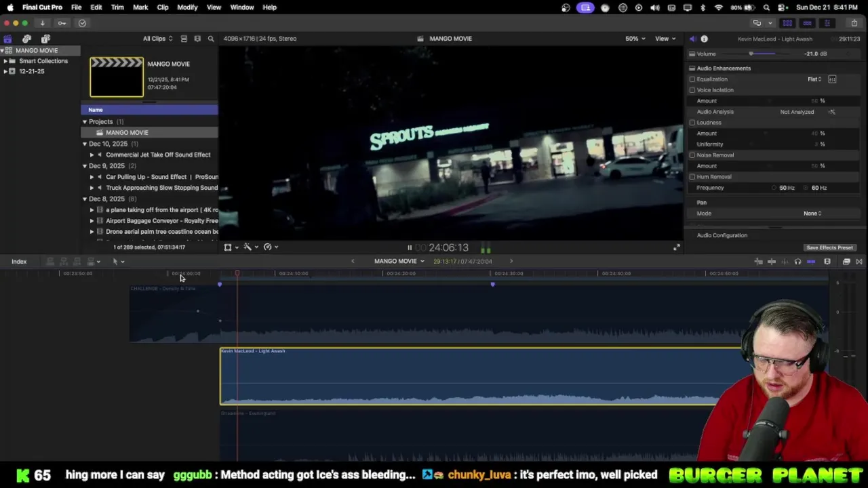The width and height of the screenshot is (868, 488).
Task: Open the Trim menu
Action: click(x=117, y=7)
